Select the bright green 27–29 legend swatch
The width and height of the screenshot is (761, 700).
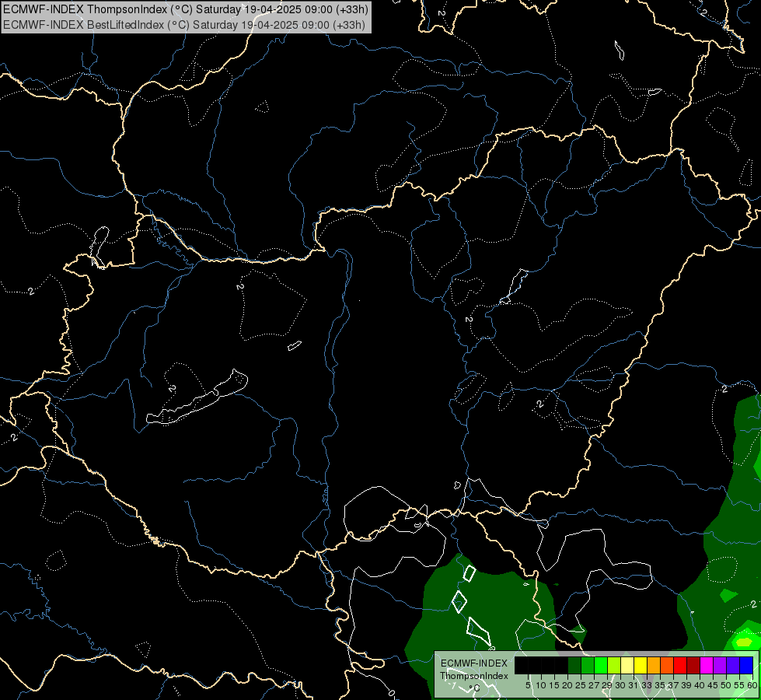click(x=601, y=666)
